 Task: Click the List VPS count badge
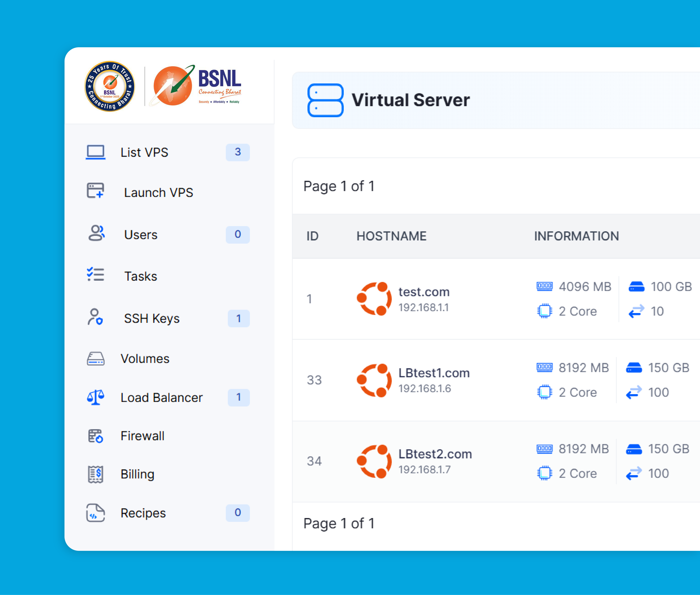point(238,152)
